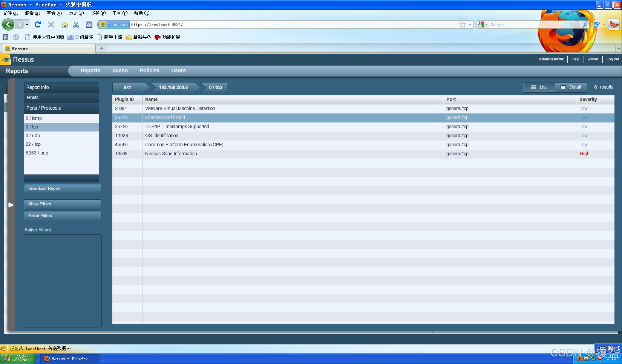The height and width of the screenshot is (364, 622).
Task: Switch to the Nessus Reports tab
Action: coord(90,70)
